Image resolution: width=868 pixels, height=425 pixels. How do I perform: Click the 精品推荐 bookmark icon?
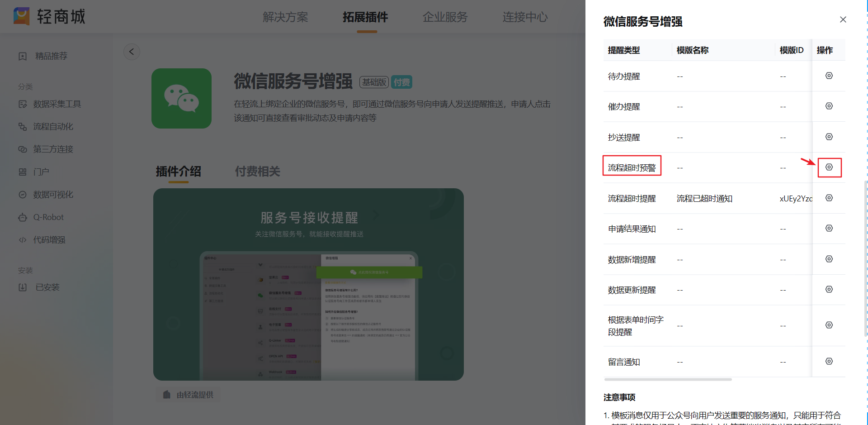[23, 56]
